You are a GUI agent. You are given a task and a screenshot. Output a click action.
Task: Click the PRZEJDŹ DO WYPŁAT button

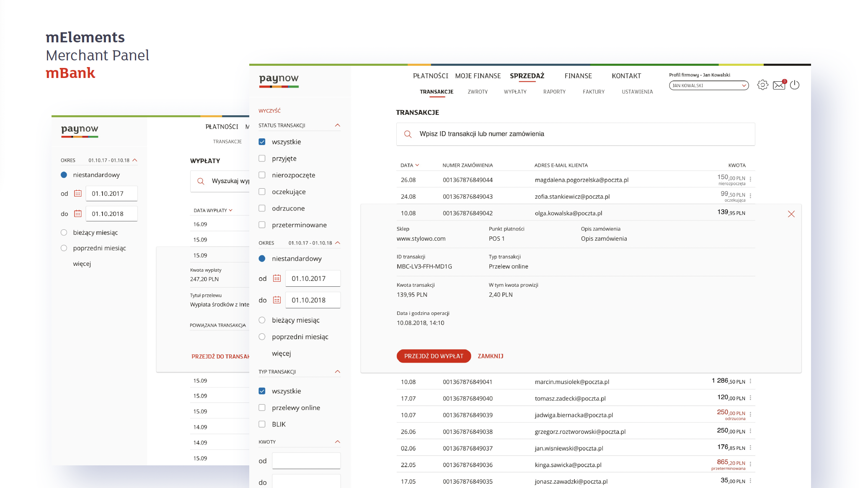pyautogui.click(x=434, y=356)
